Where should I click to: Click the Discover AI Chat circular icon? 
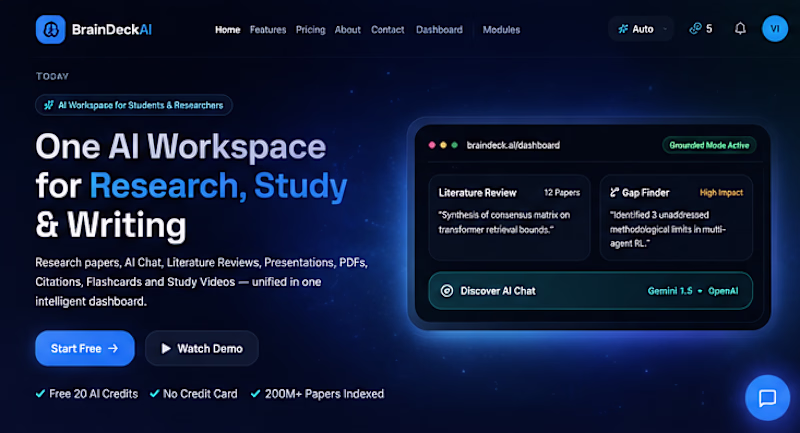pos(446,291)
